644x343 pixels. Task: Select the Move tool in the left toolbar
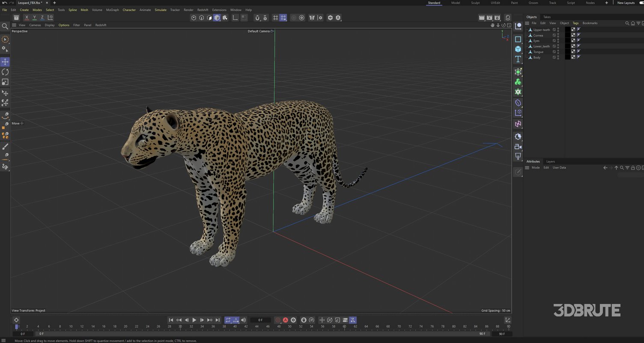point(5,62)
